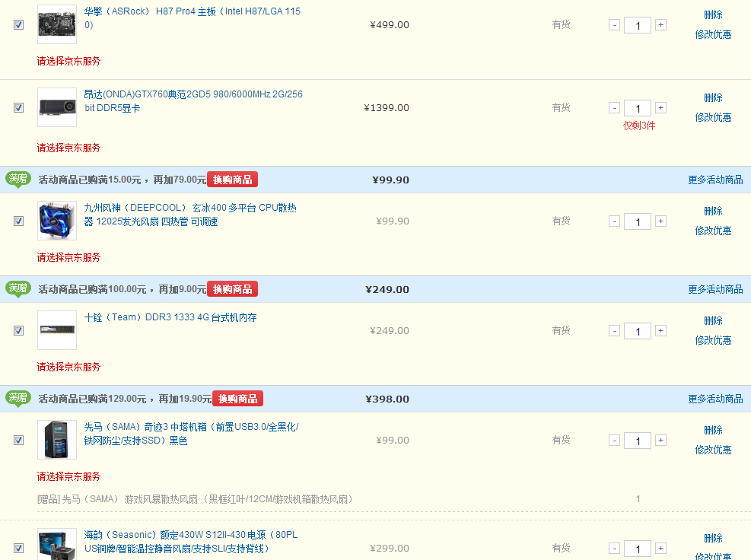Click quantity field for ASRock motherboard
This screenshot has height=560, width=751.
click(638, 25)
